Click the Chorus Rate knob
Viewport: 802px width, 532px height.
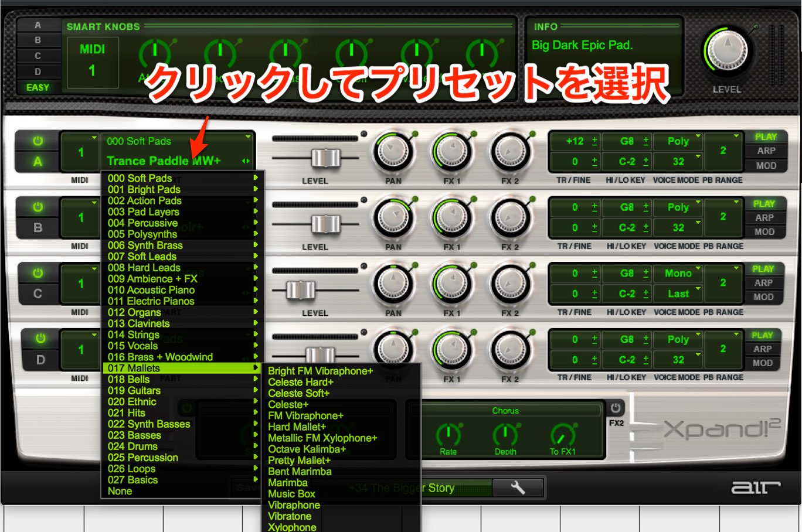tap(448, 434)
